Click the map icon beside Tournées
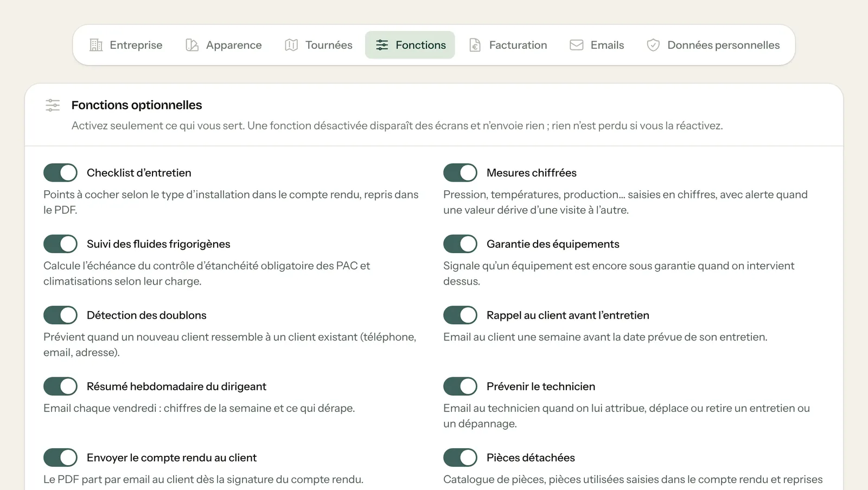868x490 pixels. click(291, 45)
